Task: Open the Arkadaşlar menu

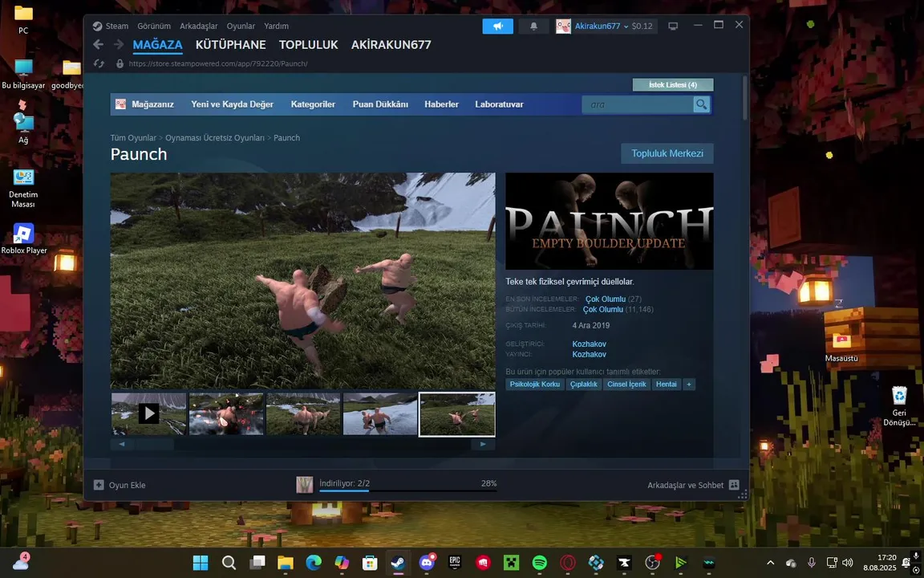Action: [x=199, y=26]
